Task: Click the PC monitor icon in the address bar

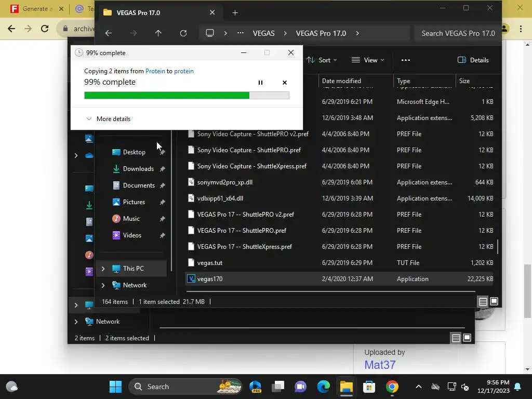Action: pos(210,33)
